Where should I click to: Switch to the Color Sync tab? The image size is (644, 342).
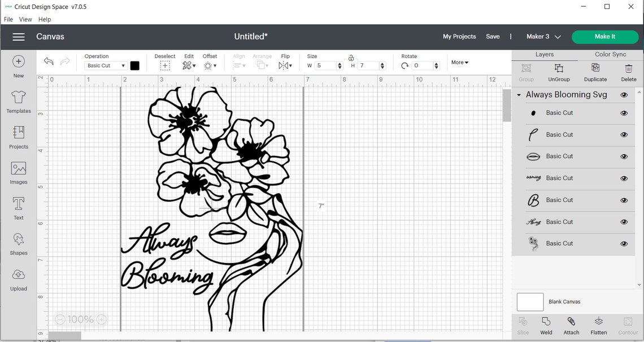tap(610, 54)
